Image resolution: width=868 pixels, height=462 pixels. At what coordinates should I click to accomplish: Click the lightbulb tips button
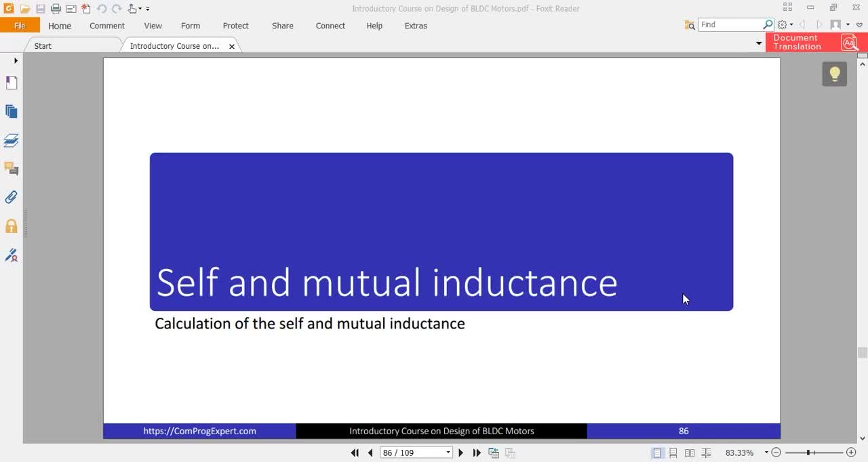(835, 74)
